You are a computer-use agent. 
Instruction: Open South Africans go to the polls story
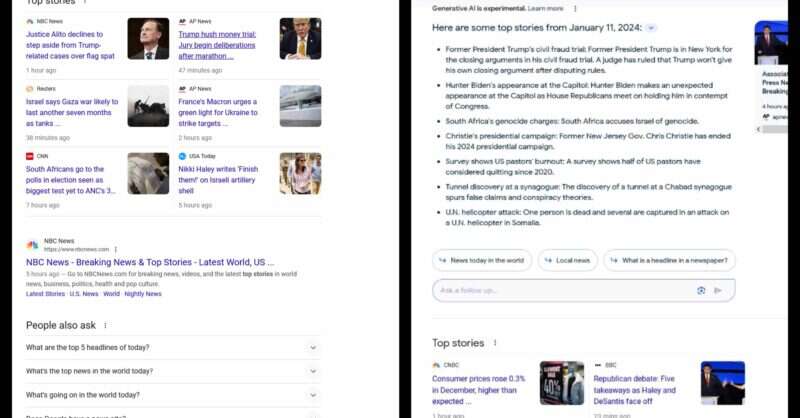coord(70,180)
